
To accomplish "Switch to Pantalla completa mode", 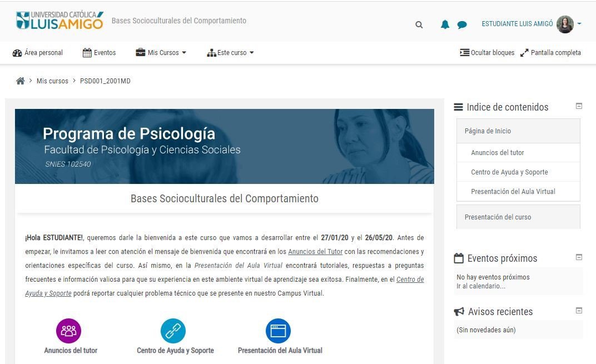I will click(550, 53).
